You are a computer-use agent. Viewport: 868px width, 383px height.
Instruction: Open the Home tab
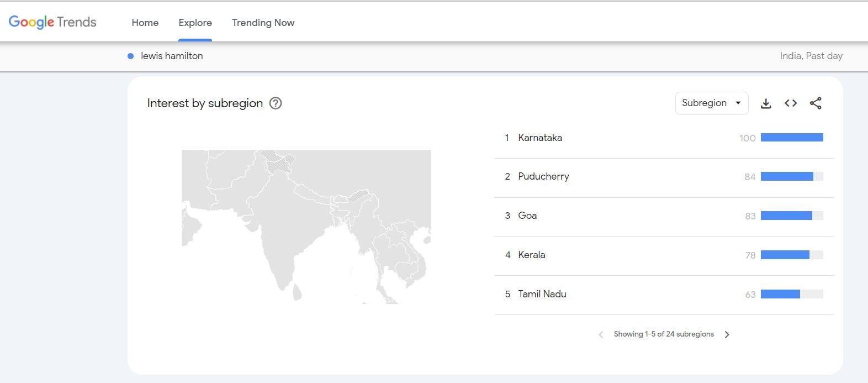tap(145, 23)
